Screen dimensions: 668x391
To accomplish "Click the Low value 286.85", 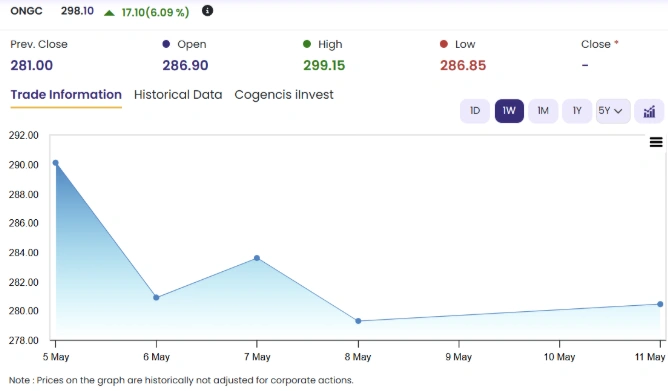I will click(x=463, y=65).
